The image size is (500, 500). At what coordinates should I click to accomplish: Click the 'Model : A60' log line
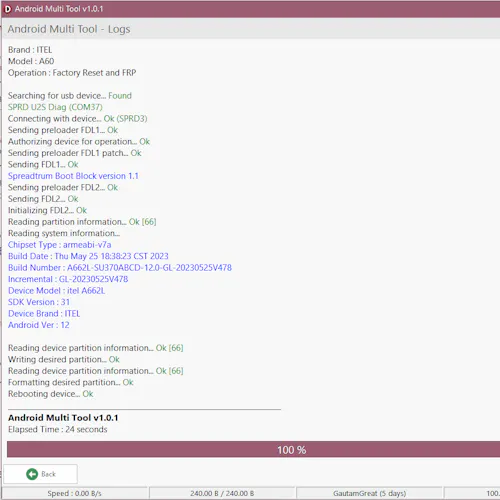coord(31,61)
